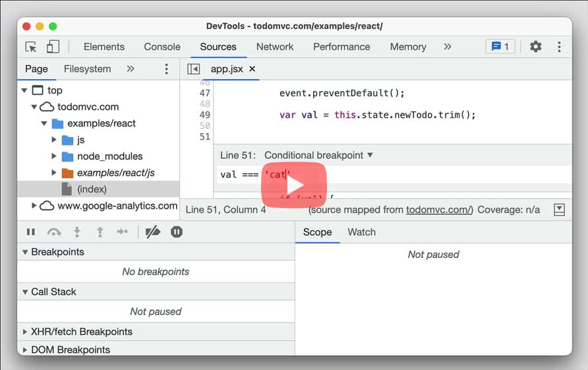588x370 pixels.
Task: Click the todomvc.com cloud icon
Action: [47, 107]
